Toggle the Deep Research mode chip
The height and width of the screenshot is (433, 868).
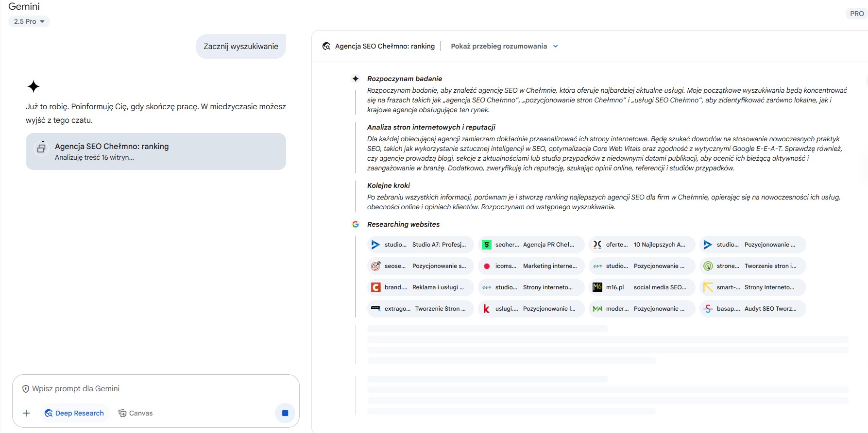pyautogui.click(x=74, y=413)
